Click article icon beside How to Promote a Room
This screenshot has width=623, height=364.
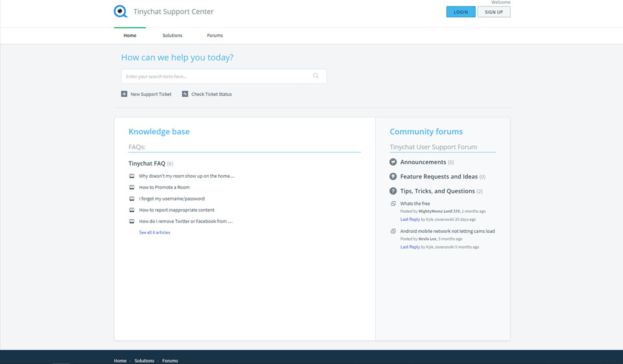tap(132, 188)
